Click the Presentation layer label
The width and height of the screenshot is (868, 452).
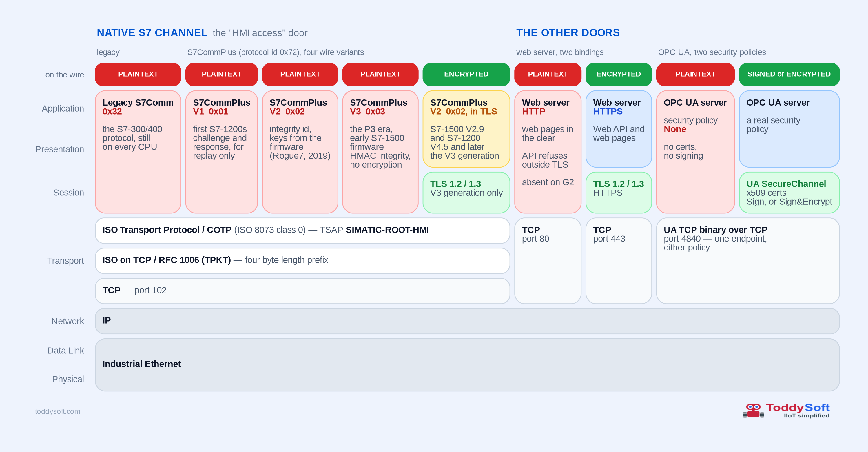[59, 149]
